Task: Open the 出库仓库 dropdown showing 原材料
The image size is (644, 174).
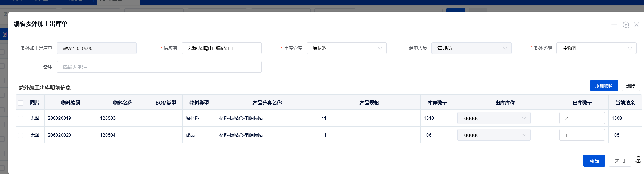Action: click(346, 48)
